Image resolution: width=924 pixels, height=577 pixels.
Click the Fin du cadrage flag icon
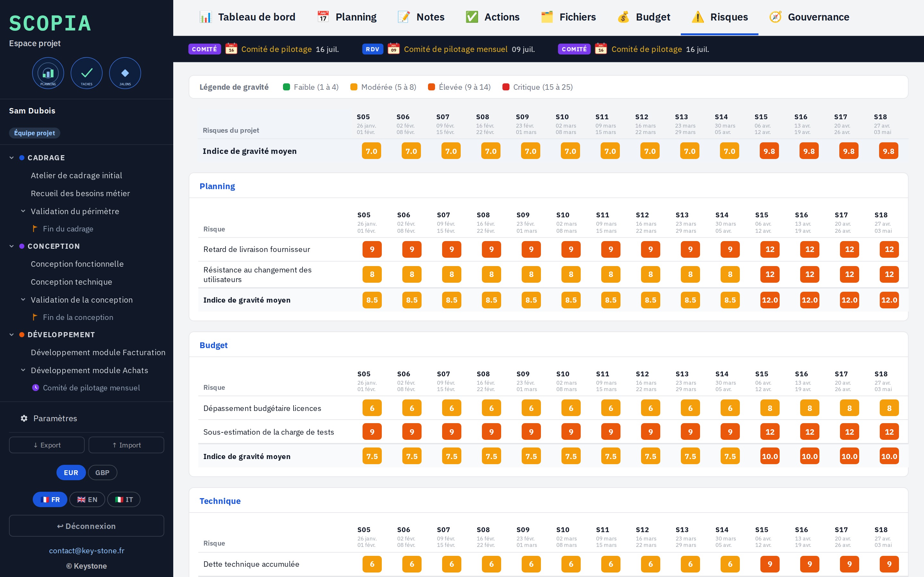(35, 229)
